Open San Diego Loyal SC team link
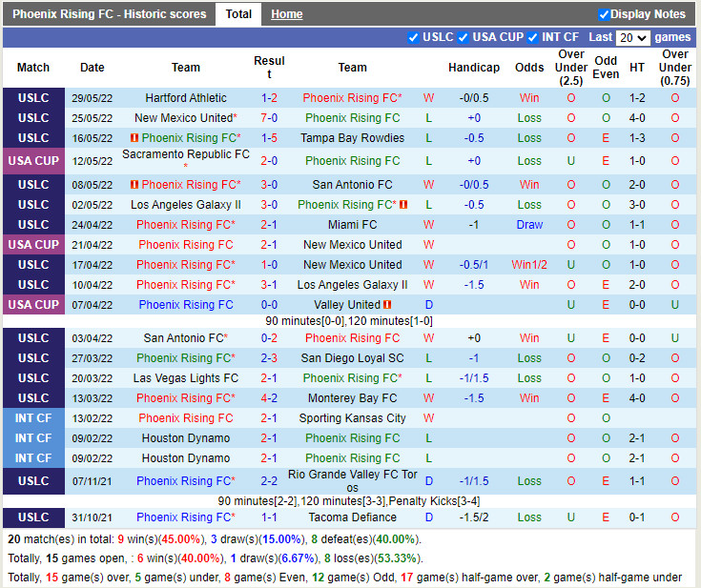This screenshot has width=701, height=588. [x=352, y=358]
